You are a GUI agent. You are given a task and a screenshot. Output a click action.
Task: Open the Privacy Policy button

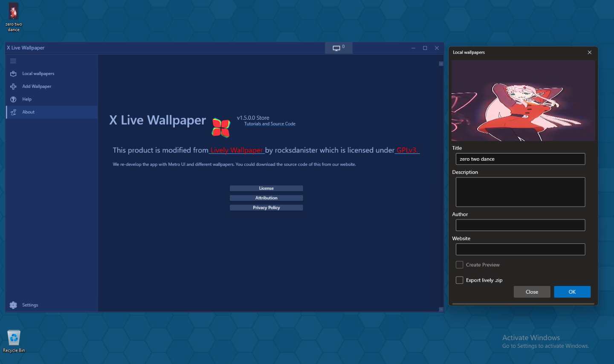266,208
